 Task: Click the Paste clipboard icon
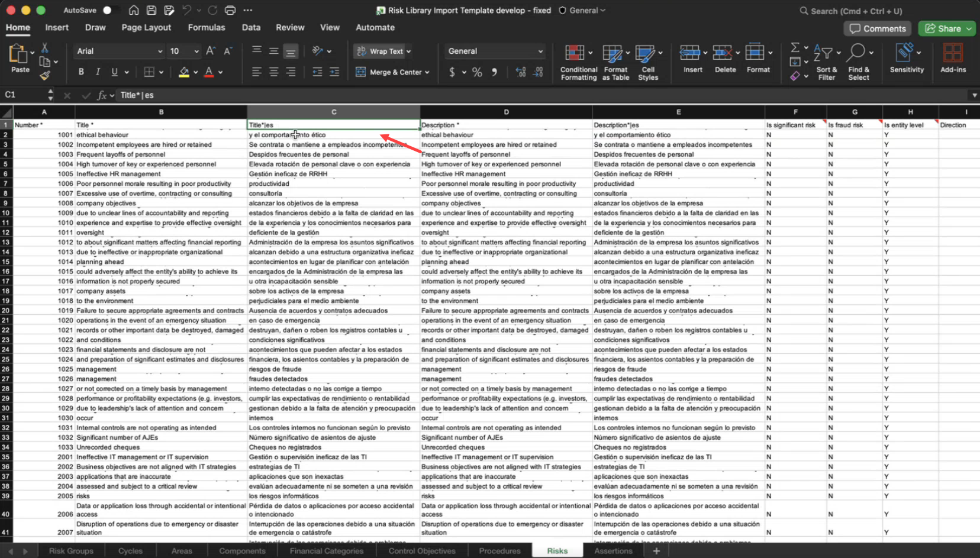pyautogui.click(x=18, y=54)
